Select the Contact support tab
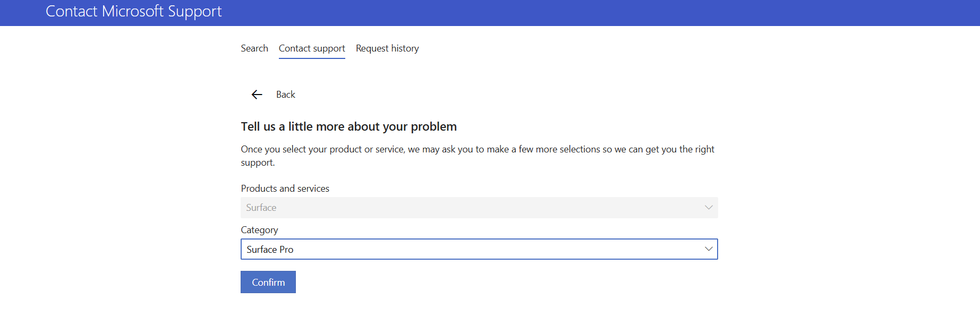980x316 pixels. click(x=312, y=48)
